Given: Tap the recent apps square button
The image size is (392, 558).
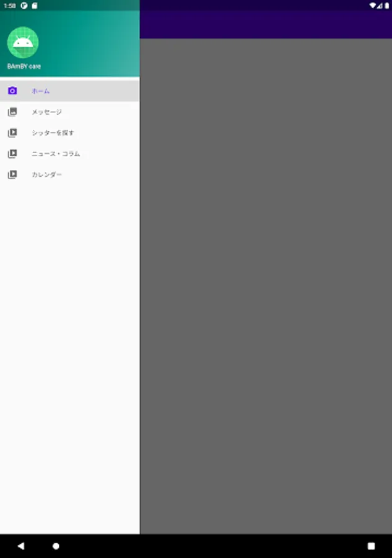Looking at the screenshot, I should tap(371, 546).
